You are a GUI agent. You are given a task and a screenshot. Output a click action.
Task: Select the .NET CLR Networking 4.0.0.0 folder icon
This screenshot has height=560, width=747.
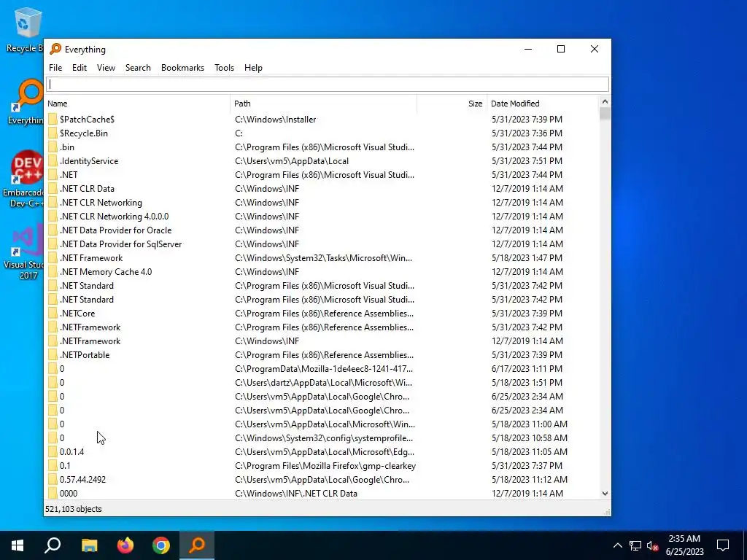click(x=53, y=216)
